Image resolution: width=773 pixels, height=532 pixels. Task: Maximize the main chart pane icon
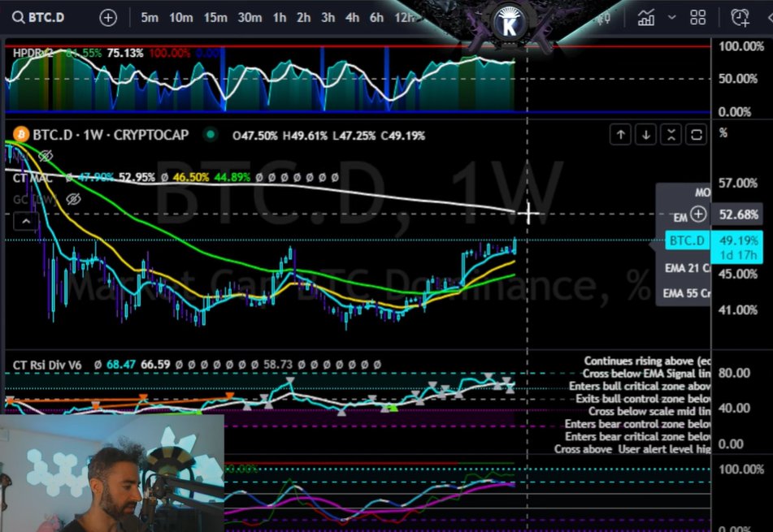(x=696, y=135)
